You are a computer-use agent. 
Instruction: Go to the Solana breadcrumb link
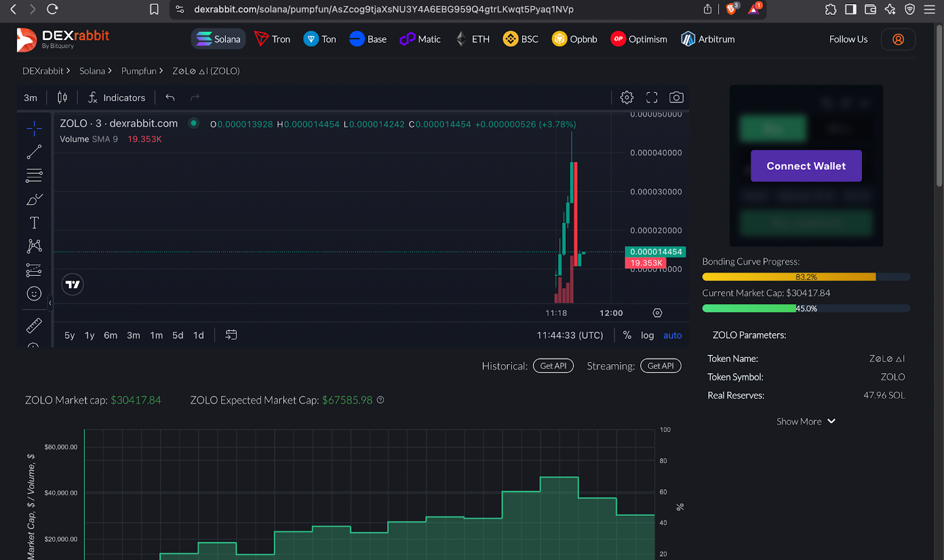[92, 71]
